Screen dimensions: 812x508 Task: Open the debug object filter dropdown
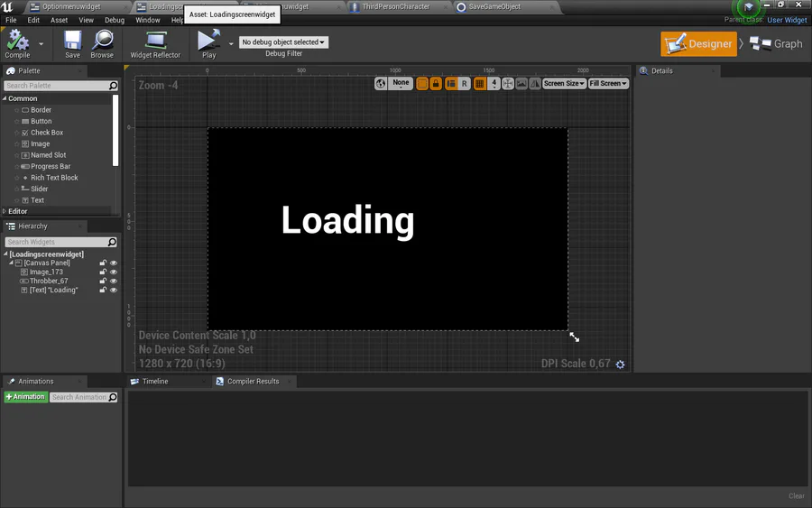[283, 42]
